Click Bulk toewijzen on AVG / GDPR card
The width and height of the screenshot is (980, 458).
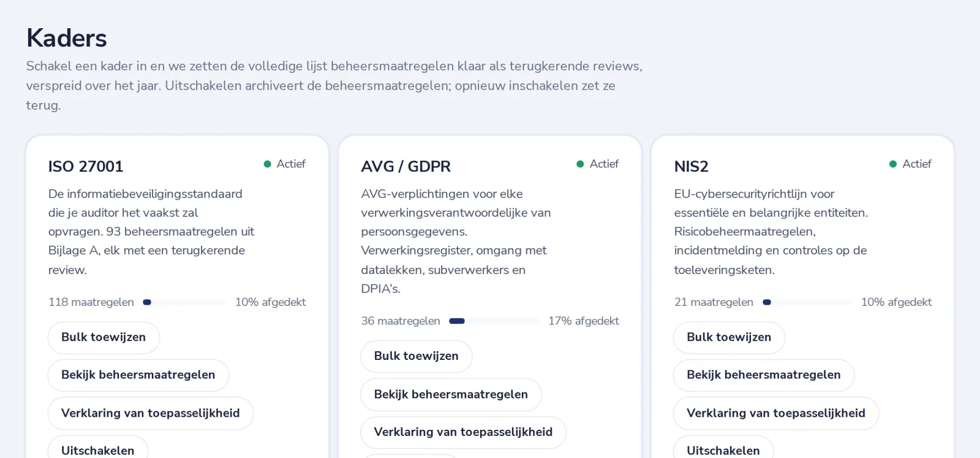[x=417, y=356]
